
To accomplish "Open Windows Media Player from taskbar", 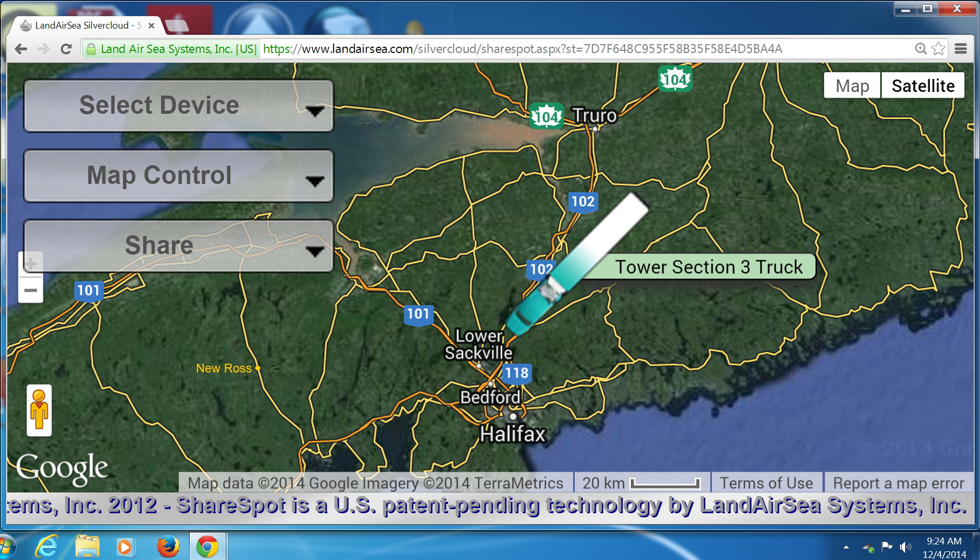I will (x=125, y=546).
